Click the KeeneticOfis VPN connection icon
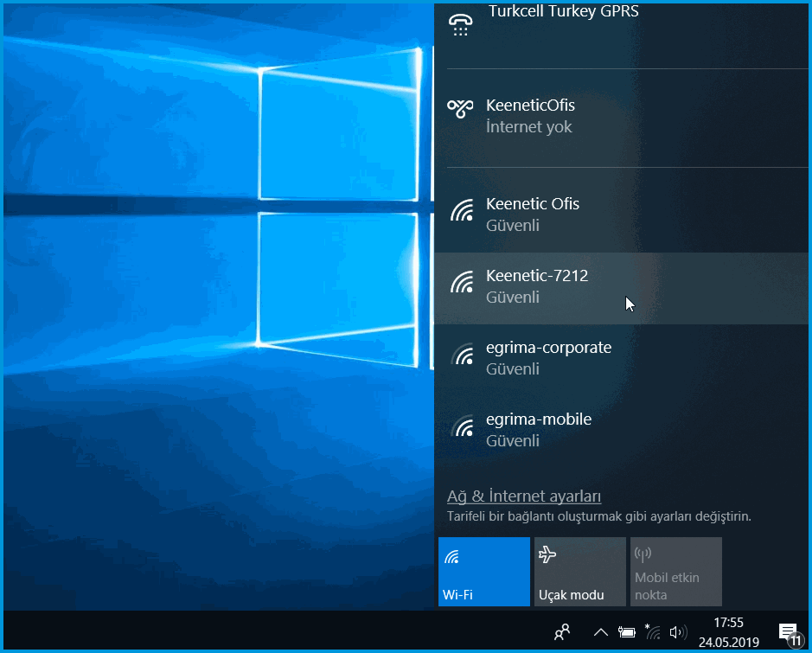812x653 pixels. (460, 107)
